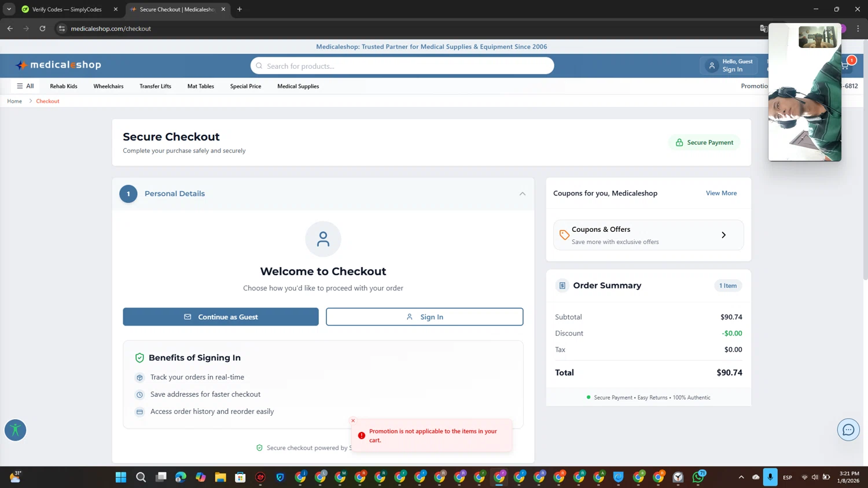
Task: Expand the Coupons & Offers arrow
Action: coord(724,235)
